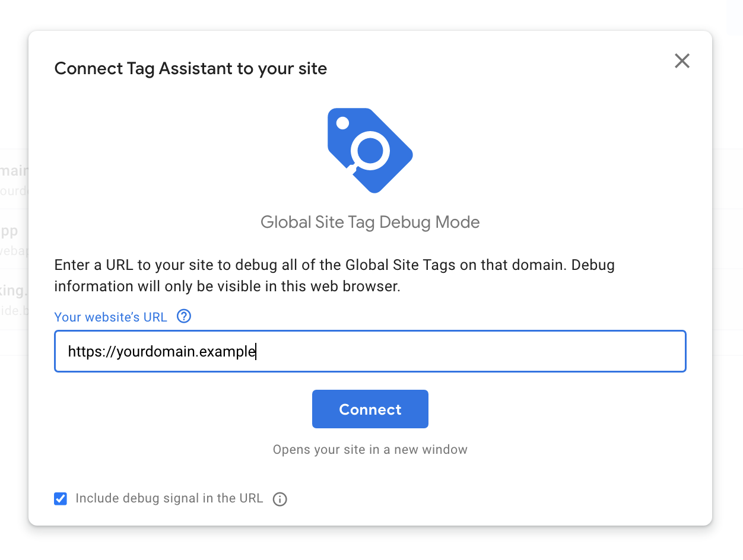This screenshot has height=560, width=743.
Task: Click 'Opens your site in a new window' text
Action: click(x=370, y=450)
